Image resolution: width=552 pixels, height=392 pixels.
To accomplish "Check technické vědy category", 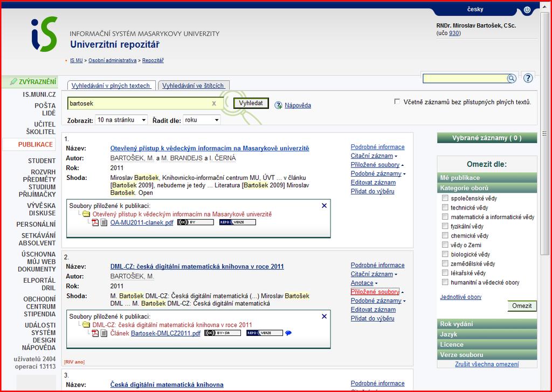I will point(445,207).
